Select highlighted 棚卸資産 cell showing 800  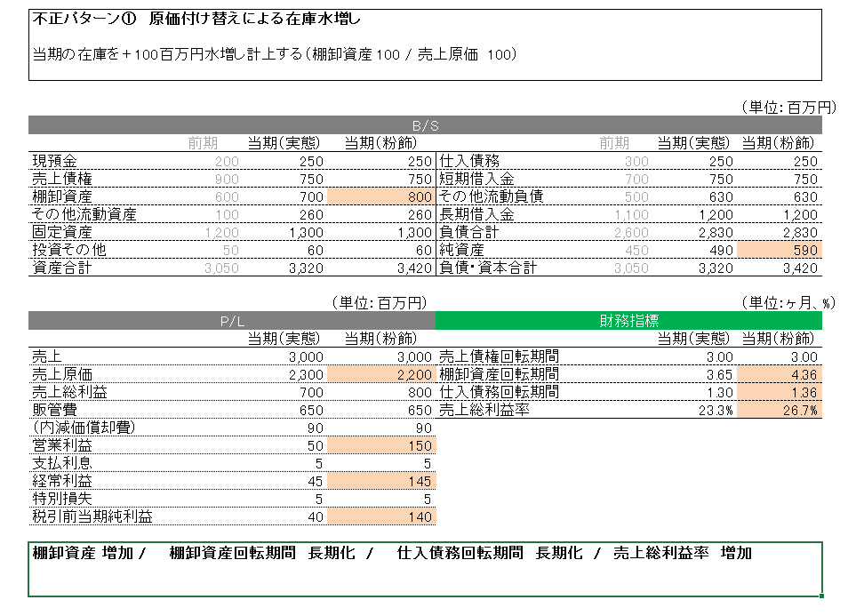(x=380, y=196)
